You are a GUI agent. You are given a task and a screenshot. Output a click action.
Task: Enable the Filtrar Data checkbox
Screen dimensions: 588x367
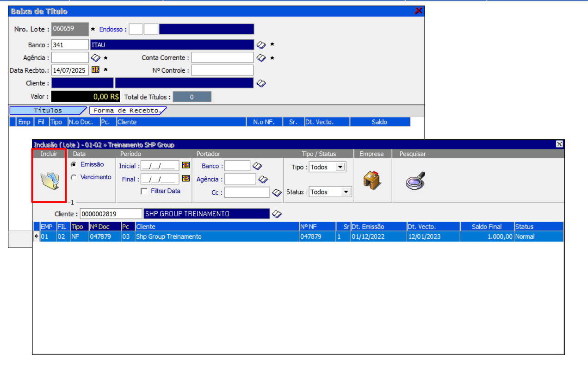point(144,191)
